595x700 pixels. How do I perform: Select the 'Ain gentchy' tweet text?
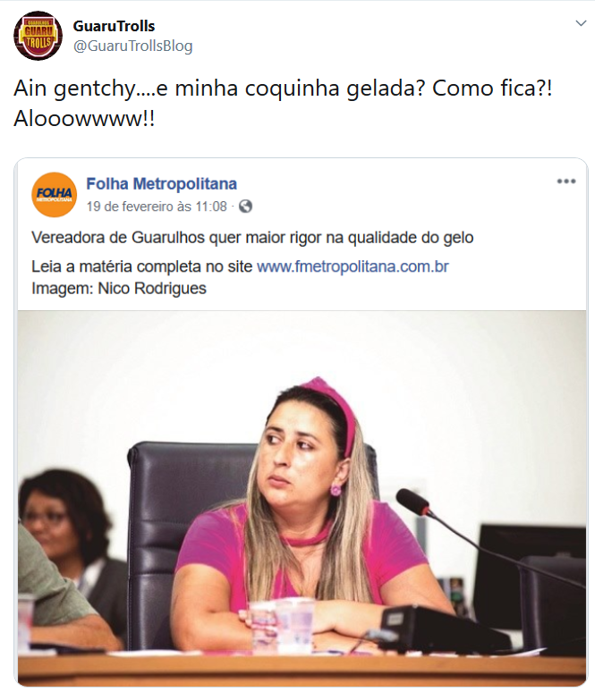284,89
